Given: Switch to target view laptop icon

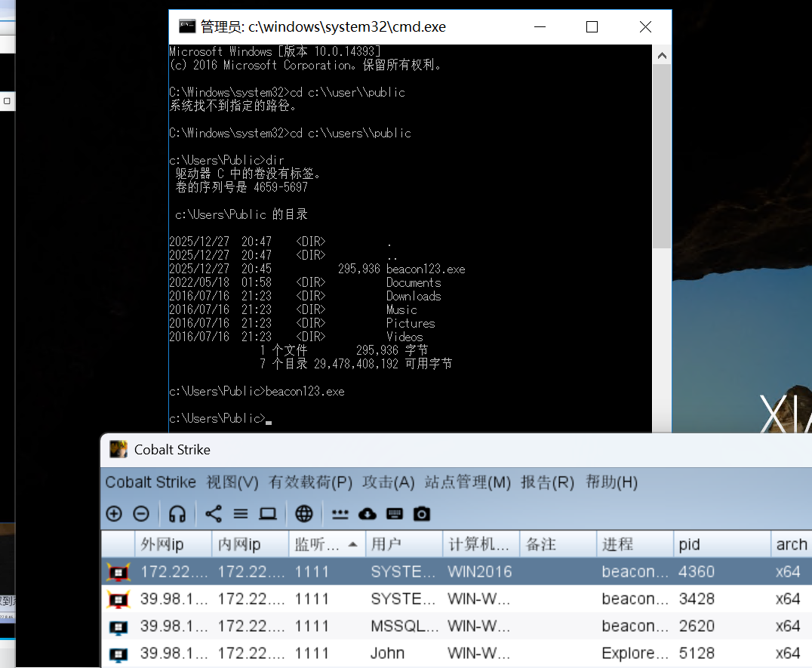Looking at the screenshot, I should (268, 514).
